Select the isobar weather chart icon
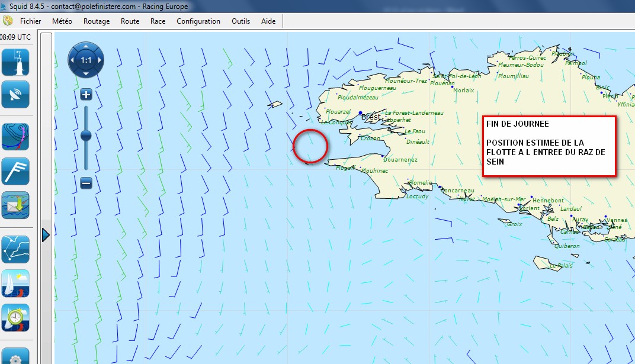 pyautogui.click(x=15, y=137)
